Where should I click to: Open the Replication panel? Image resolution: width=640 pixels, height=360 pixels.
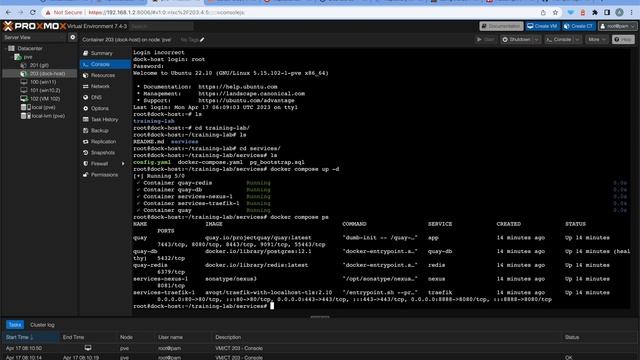[x=105, y=141]
